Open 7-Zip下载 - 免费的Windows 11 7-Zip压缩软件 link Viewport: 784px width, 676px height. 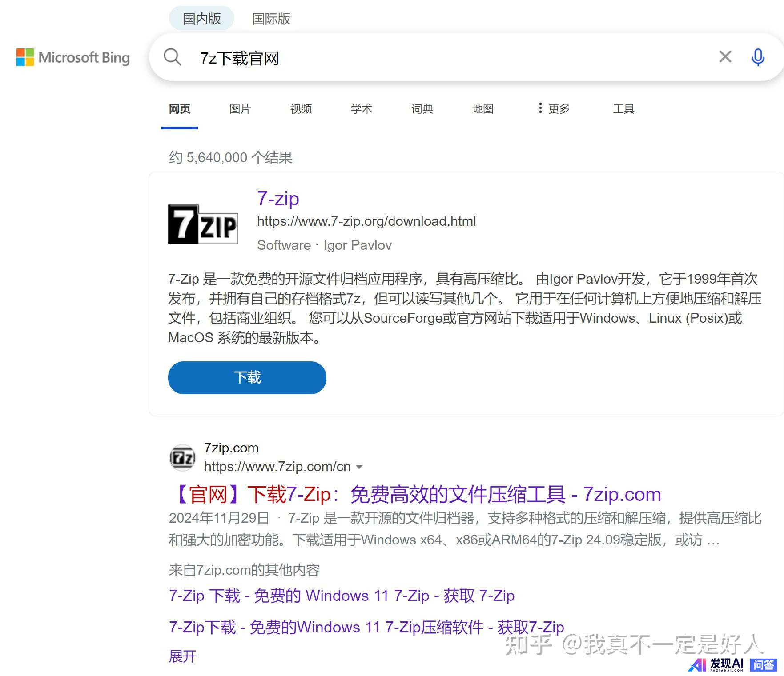[366, 627]
